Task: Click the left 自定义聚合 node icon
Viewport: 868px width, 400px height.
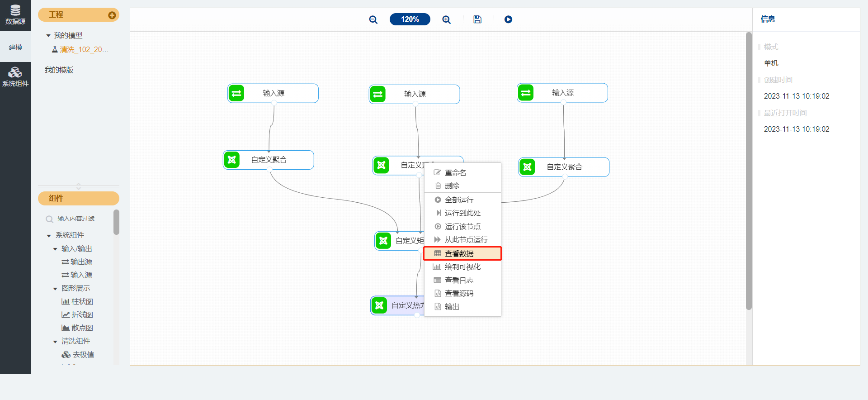Action: tap(232, 160)
